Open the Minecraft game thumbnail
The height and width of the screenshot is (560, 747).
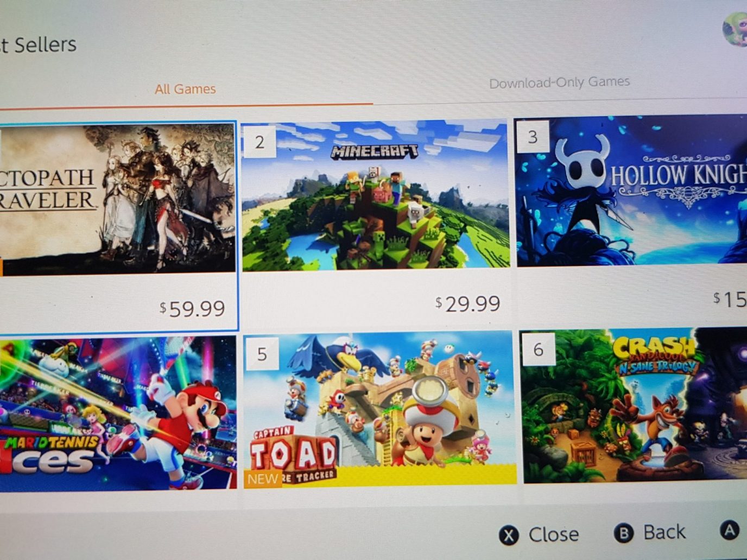pos(376,195)
